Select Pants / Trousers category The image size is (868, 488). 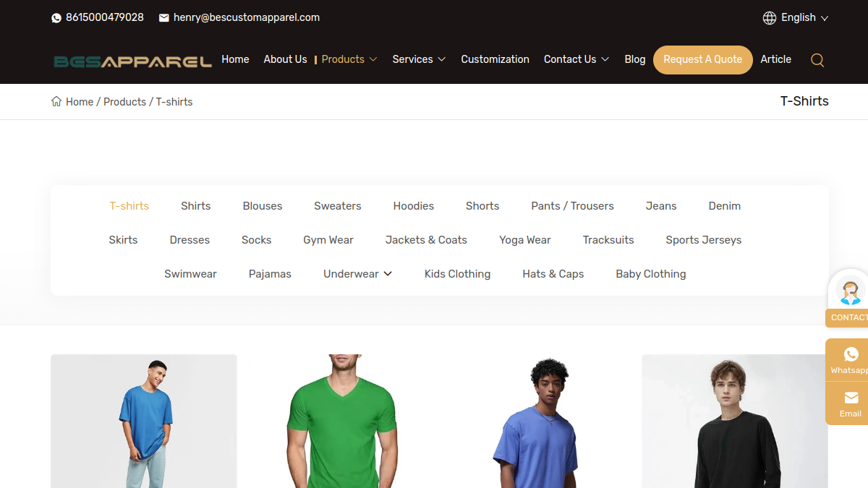pos(572,206)
